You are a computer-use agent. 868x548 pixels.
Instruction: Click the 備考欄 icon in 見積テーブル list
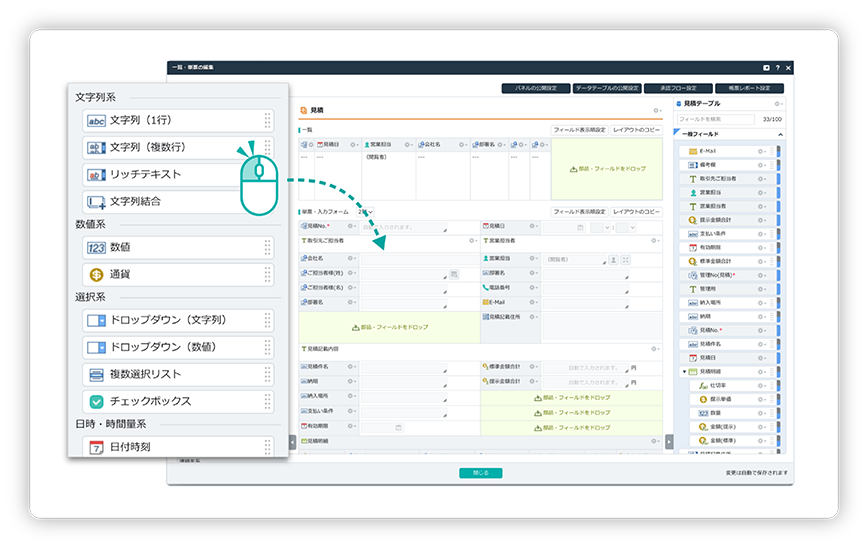(693, 165)
